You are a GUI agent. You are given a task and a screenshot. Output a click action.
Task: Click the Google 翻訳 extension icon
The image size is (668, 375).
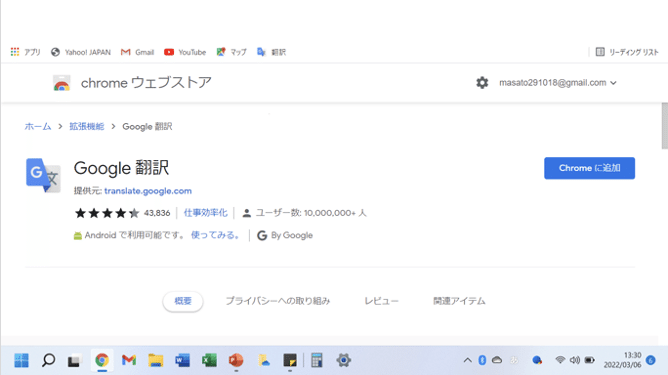click(43, 176)
